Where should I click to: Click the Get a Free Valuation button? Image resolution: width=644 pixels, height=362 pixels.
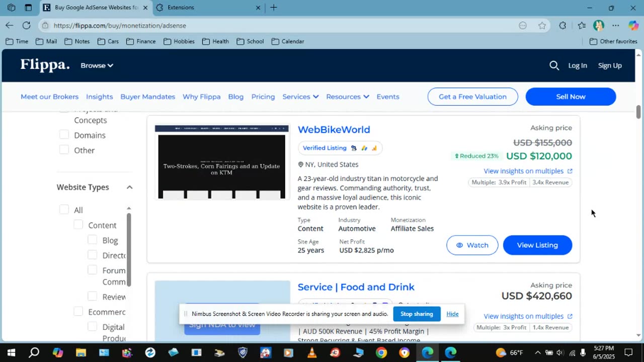[472, 97]
